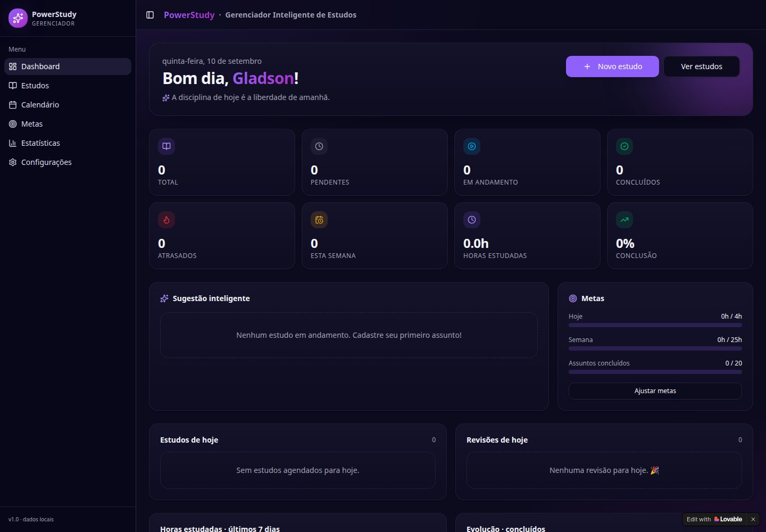The width and height of the screenshot is (766, 532).
Task: Click the Metas target icon in sidebar
Action: [13, 124]
